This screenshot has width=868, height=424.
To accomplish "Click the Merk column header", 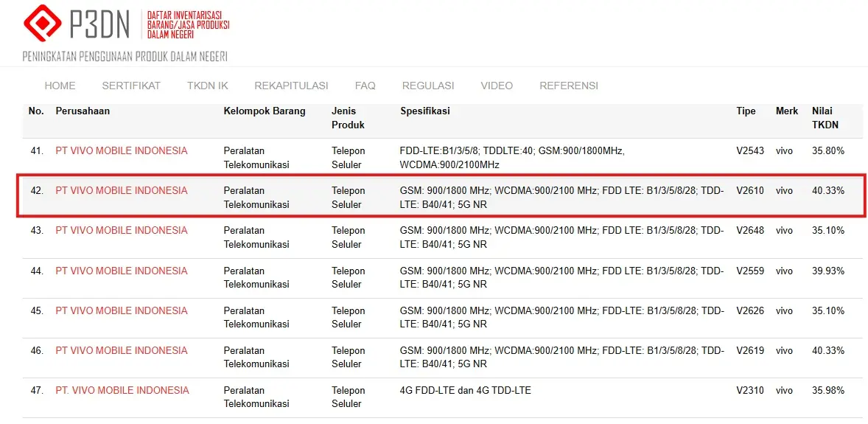I will click(787, 111).
